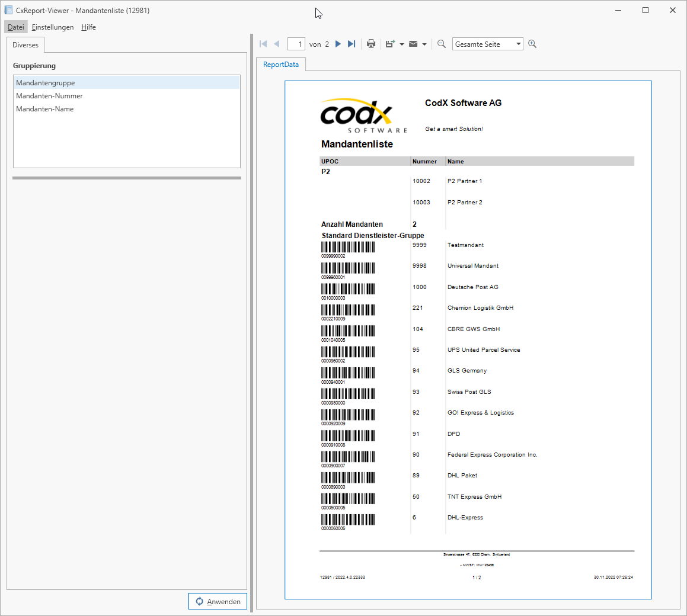
Task: Maximize the CxReport-Viewer window
Action: 646,10
